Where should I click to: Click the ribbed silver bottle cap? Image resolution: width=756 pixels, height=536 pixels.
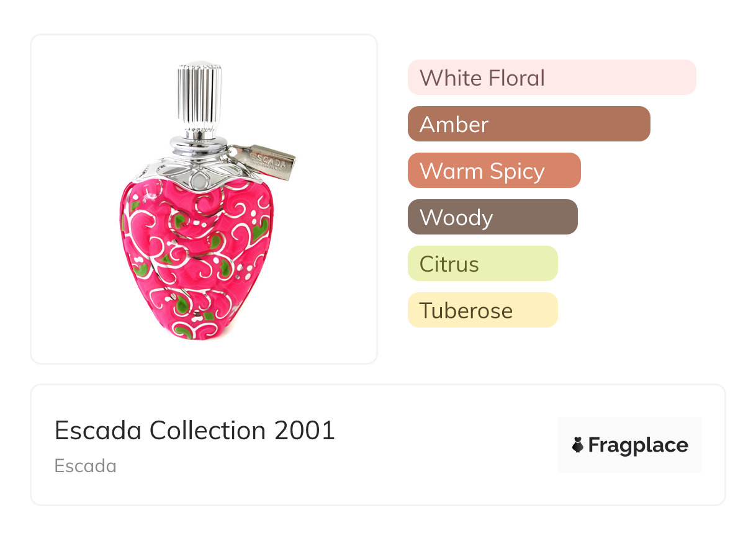click(x=199, y=92)
